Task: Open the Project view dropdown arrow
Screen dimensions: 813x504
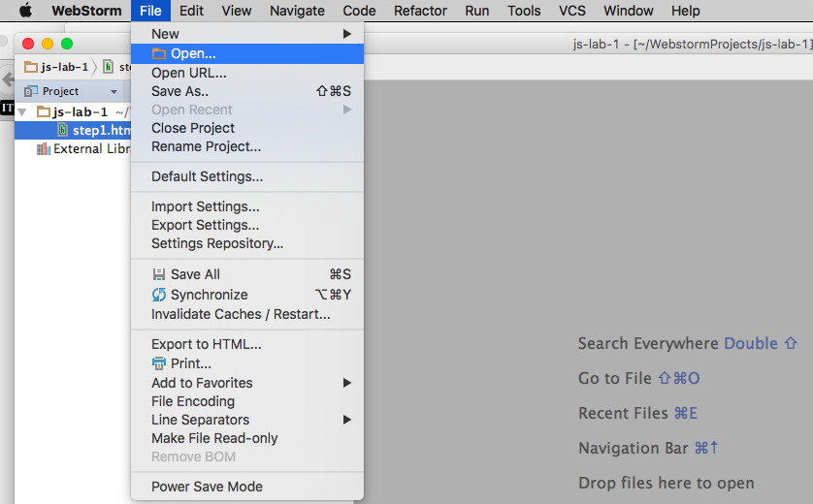Action: click(114, 91)
